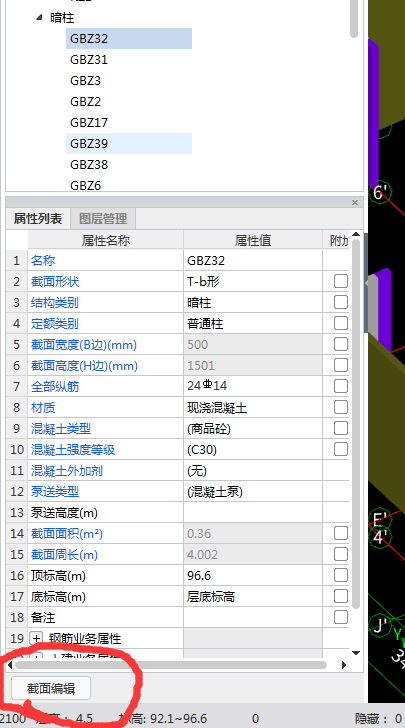Image resolution: width=405 pixels, height=728 pixels.
Task: Tick the 全部纵筋 row checkbox
Action: point(341,386)
